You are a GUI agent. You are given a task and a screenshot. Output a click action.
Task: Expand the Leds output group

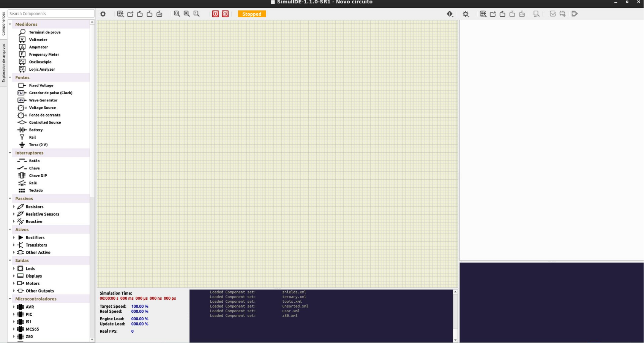point(14,269)
